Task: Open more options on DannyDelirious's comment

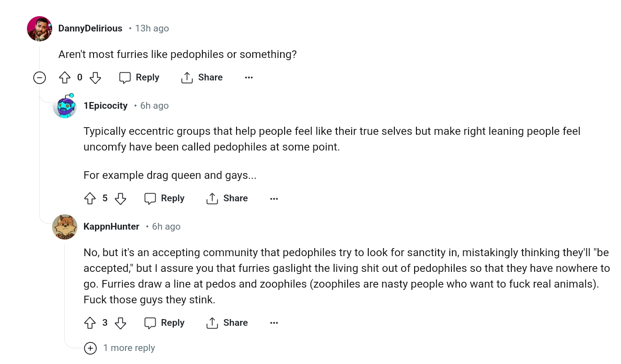Action: click(x=249, y=78)
